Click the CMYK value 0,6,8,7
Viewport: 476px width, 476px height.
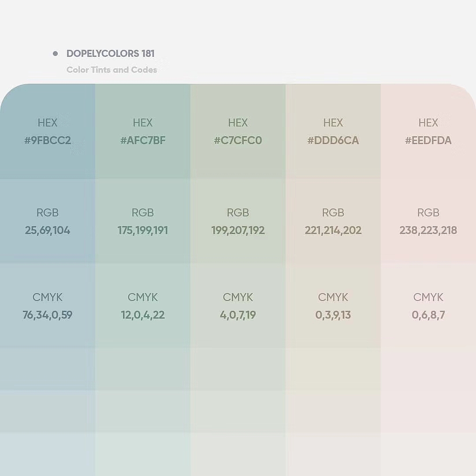pyautogui.click(x=428, y=315)
